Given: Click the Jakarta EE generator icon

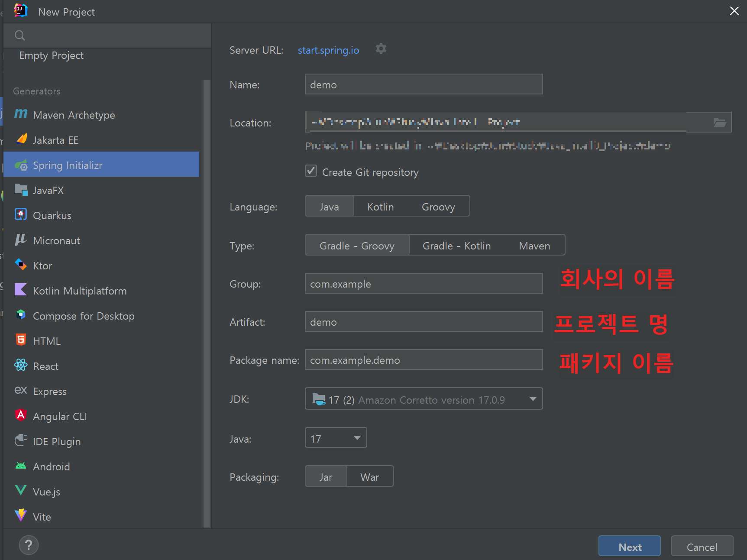Looking at the screenshot, I should click(x=21, y=139).
